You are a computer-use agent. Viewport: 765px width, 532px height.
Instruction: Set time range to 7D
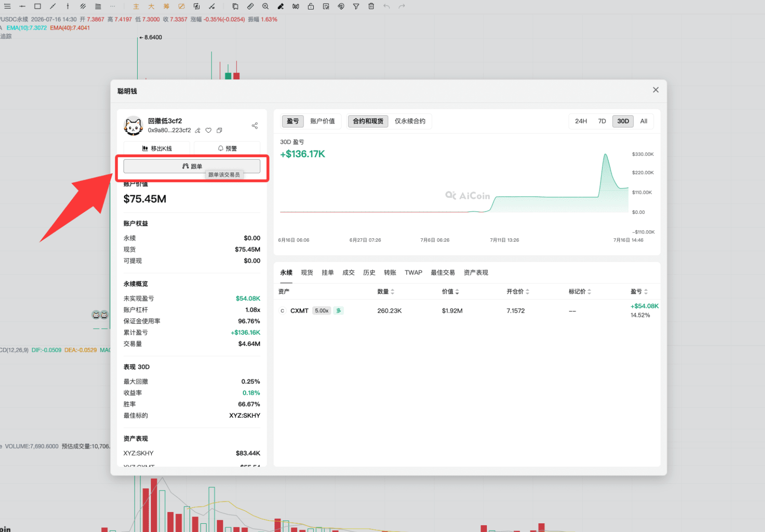tap(602, 121)
